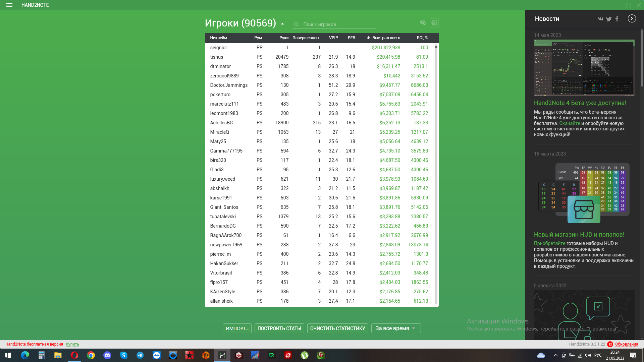The width and height of the screenshot is (644, 362).
Task: Select player row dtminator
Action: pos(319,66)
